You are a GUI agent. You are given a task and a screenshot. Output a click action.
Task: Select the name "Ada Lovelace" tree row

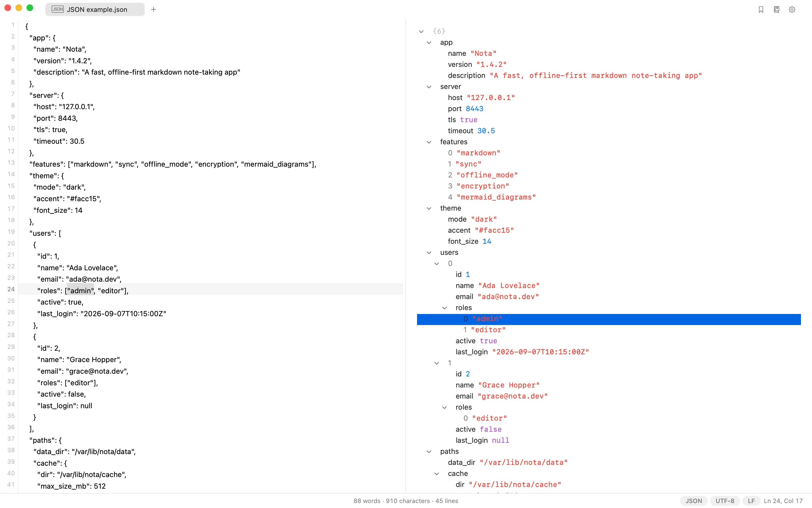(608, 286)
